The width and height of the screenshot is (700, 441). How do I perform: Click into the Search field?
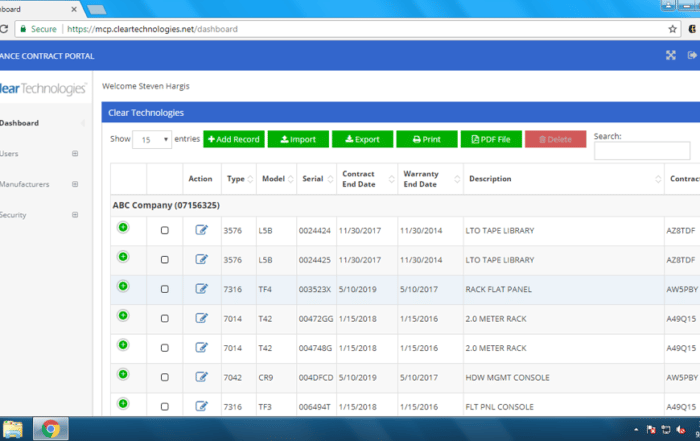(642, 150)
